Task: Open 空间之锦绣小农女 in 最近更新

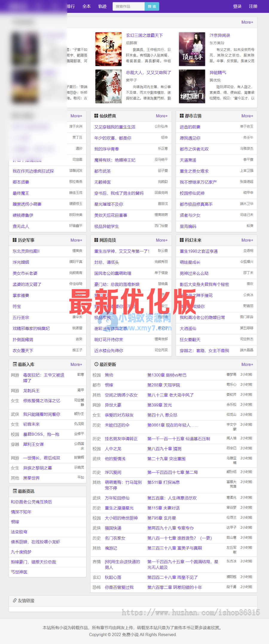Action: (121, 395)
